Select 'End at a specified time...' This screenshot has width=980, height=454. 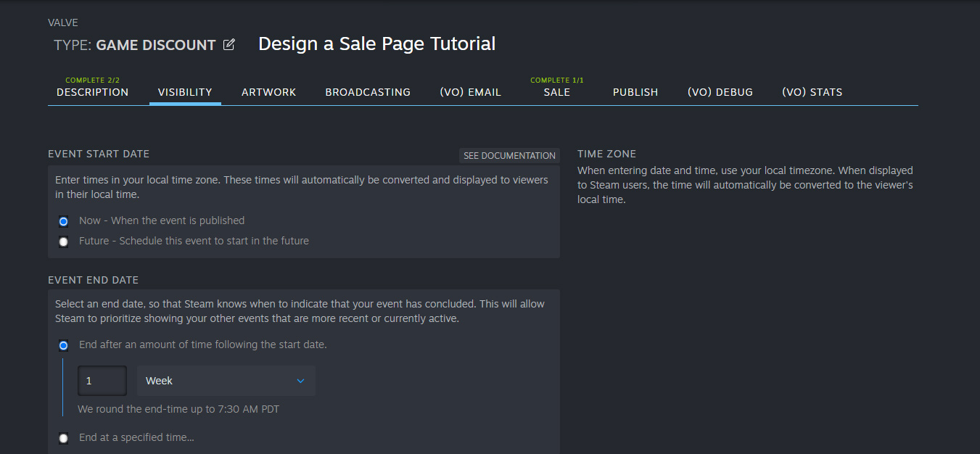coord(63,437)
